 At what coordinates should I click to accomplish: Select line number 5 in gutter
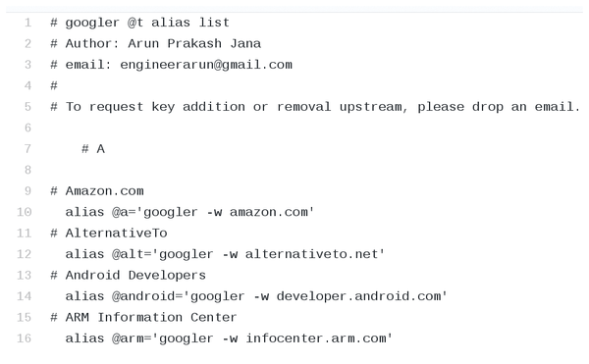click(28, 107)
